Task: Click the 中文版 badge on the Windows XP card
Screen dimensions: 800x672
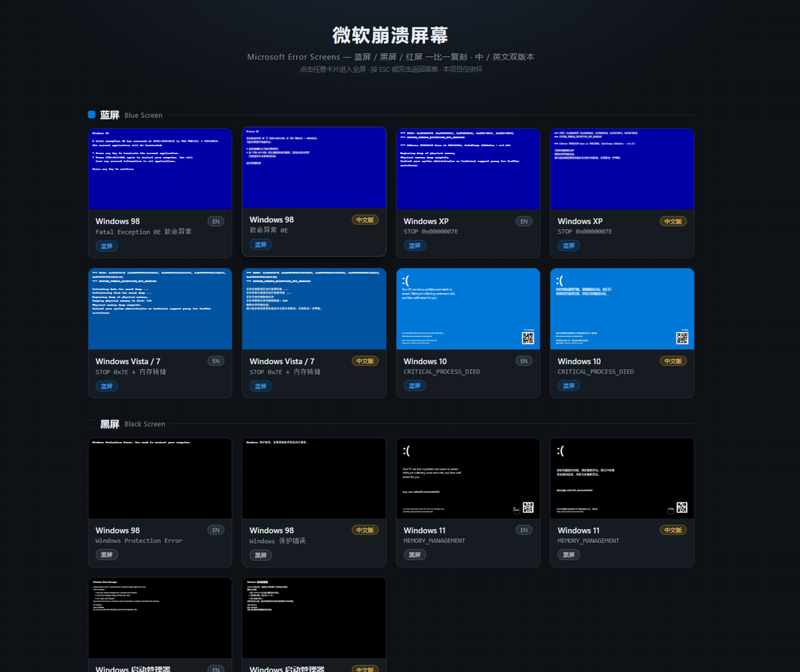Action: 673,221
